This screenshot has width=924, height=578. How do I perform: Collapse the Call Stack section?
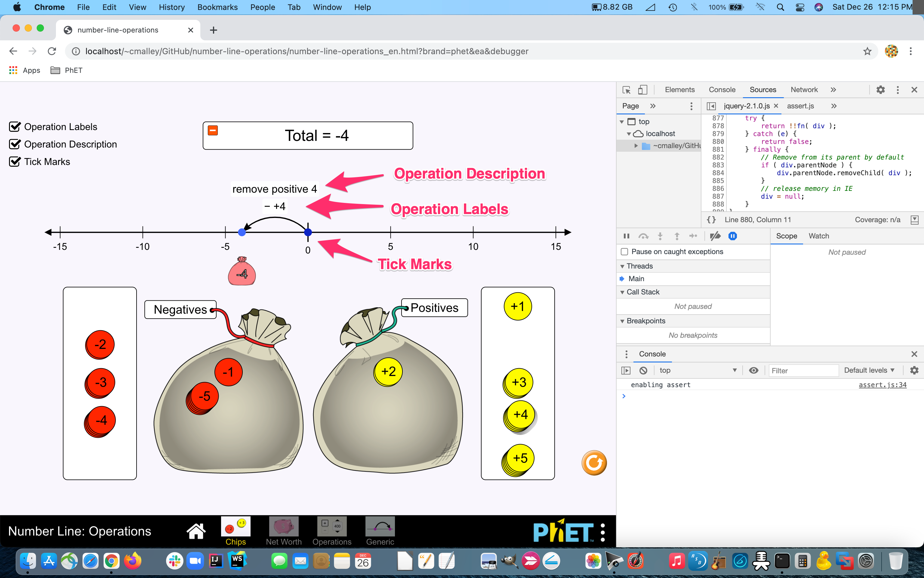(x=622, y=292)
